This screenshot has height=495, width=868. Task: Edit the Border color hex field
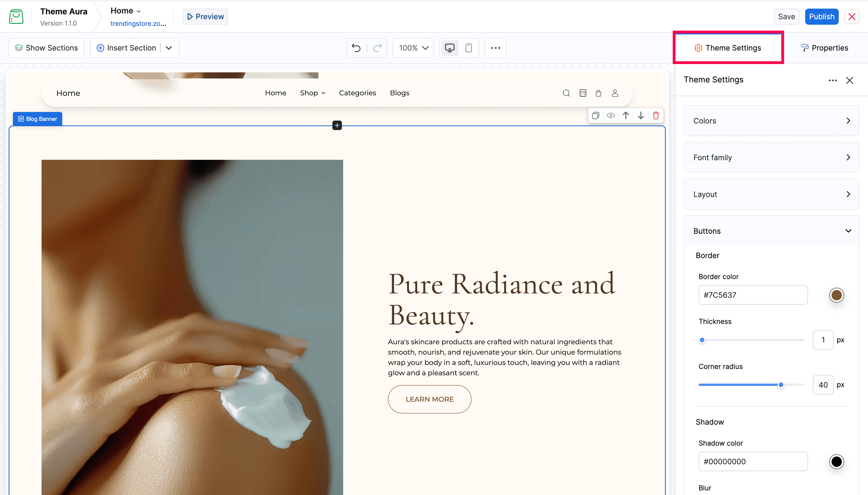point(753,295)
